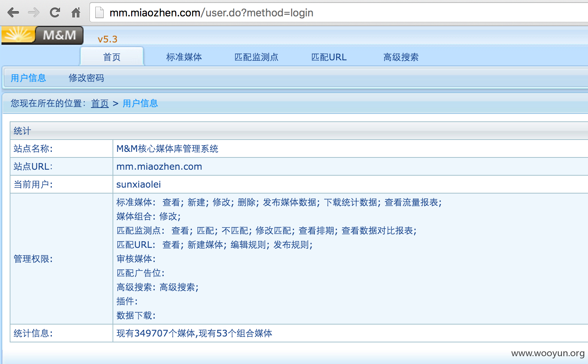Click the 审核媒体 permission line

136,259
